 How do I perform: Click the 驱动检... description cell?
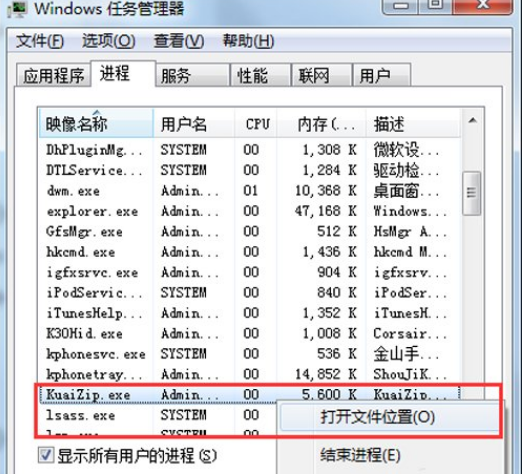coord(406,170)
